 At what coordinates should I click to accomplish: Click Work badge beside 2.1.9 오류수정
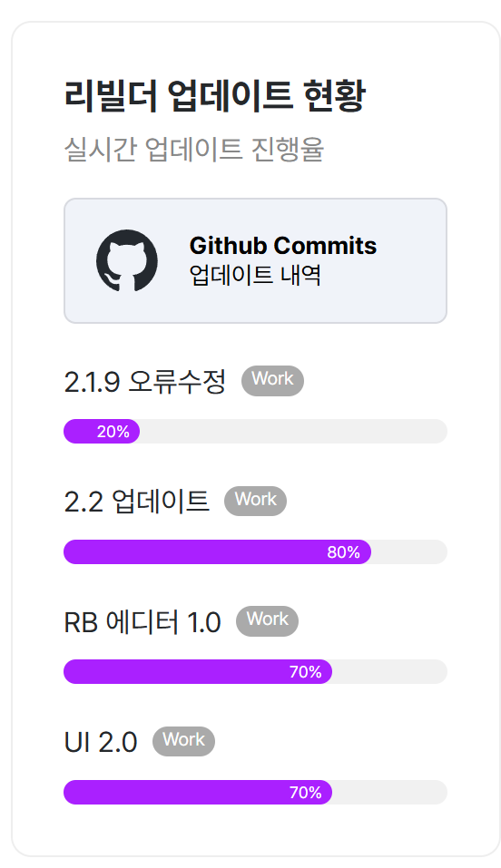tap(272, 380)
